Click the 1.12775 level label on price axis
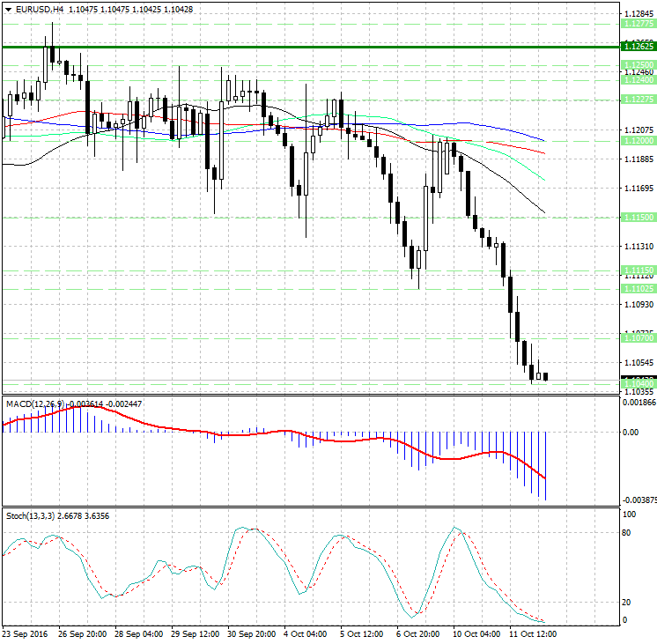 pyautogui.click(x=637, y=26)
